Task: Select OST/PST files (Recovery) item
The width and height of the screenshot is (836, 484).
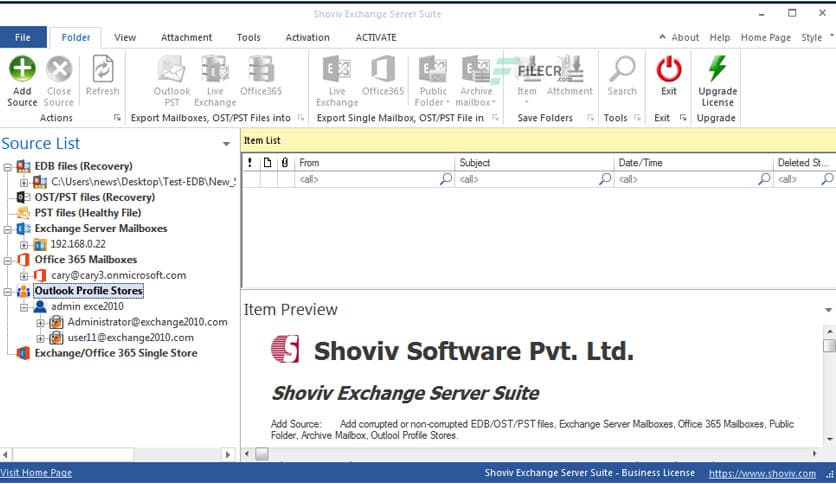Action: (x=95, y=197)
